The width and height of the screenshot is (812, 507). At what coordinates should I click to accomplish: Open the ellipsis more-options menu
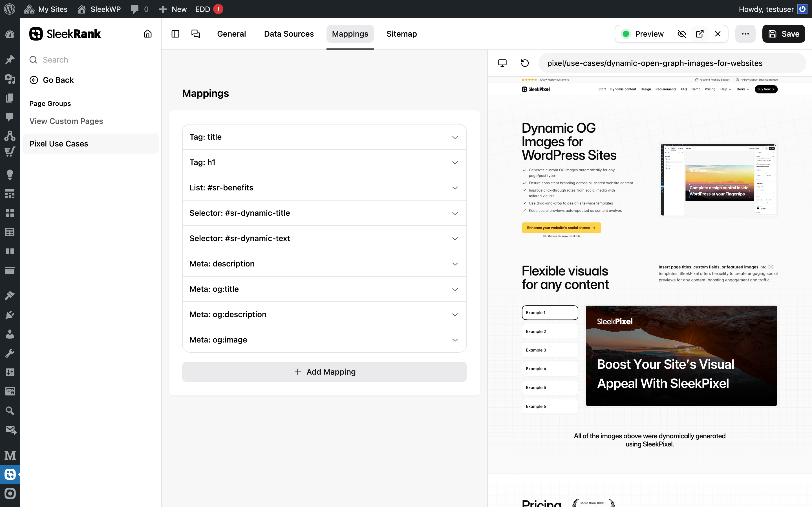[x=745, y=34]
